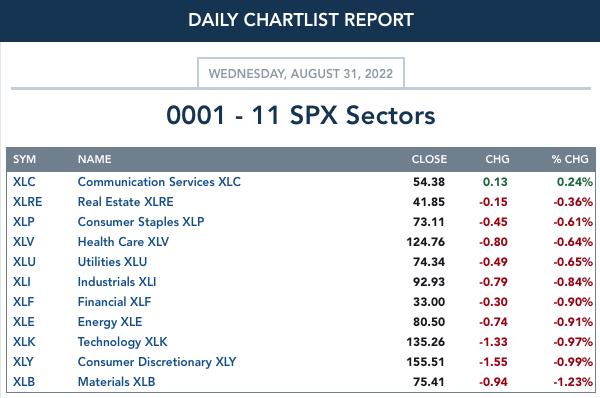Click the CLOSE column header
Viewport: 600px width, 398px height.
[429, 159]
